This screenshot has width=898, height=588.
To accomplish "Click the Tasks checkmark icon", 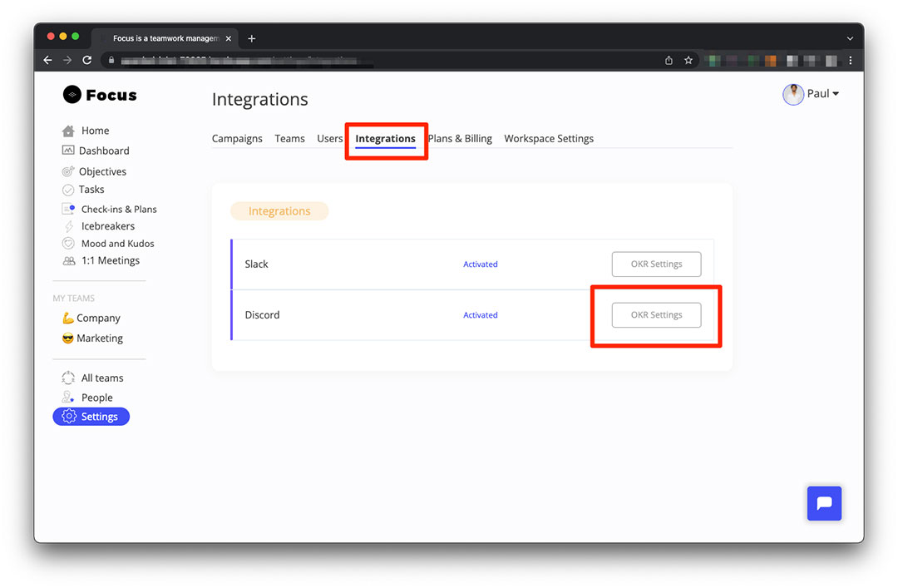I will click(x=68, y=190).
